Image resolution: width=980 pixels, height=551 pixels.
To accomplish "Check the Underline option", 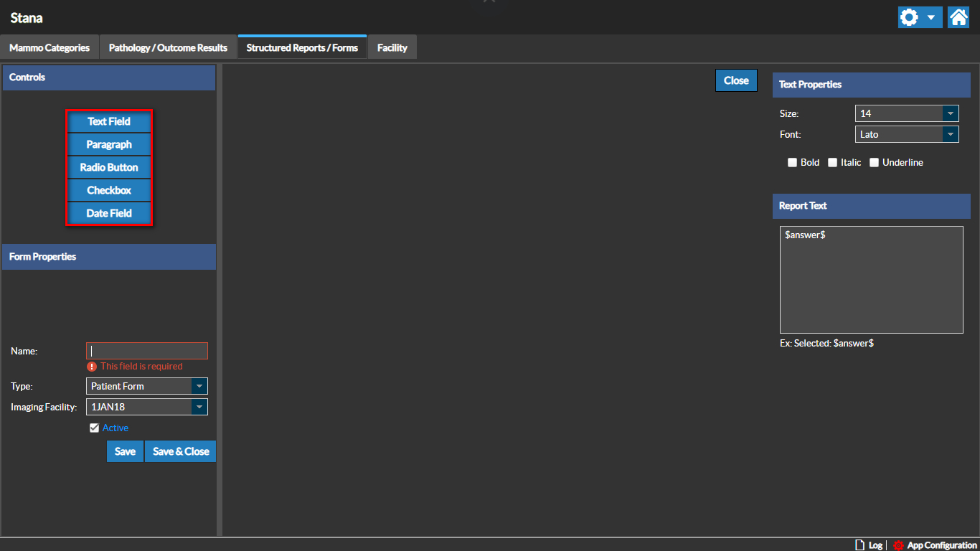I will (875, 163).
